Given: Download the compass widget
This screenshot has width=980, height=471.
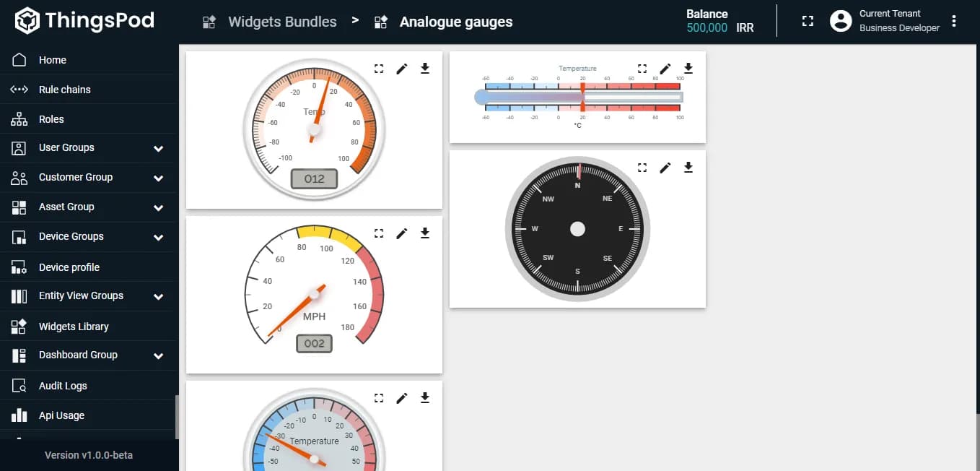Looking at the screenshot, I should click(688, 168).
